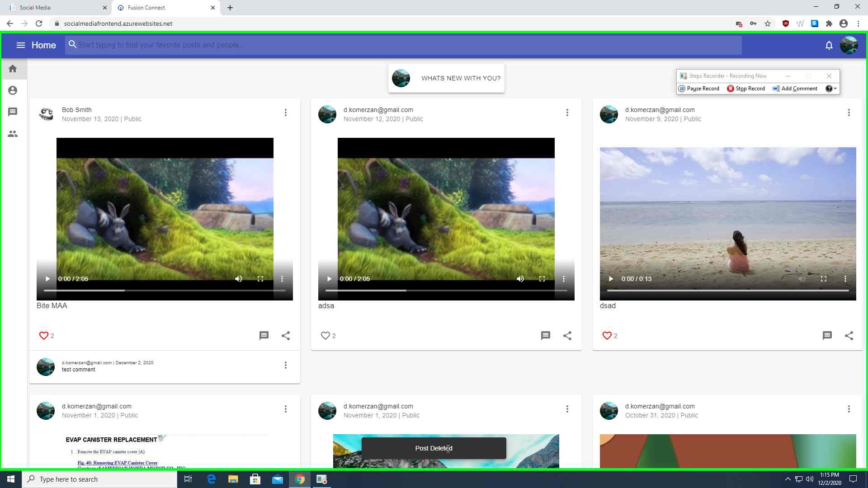Click the address bar URL
The image size is (868, 488).
pos(118,23)
